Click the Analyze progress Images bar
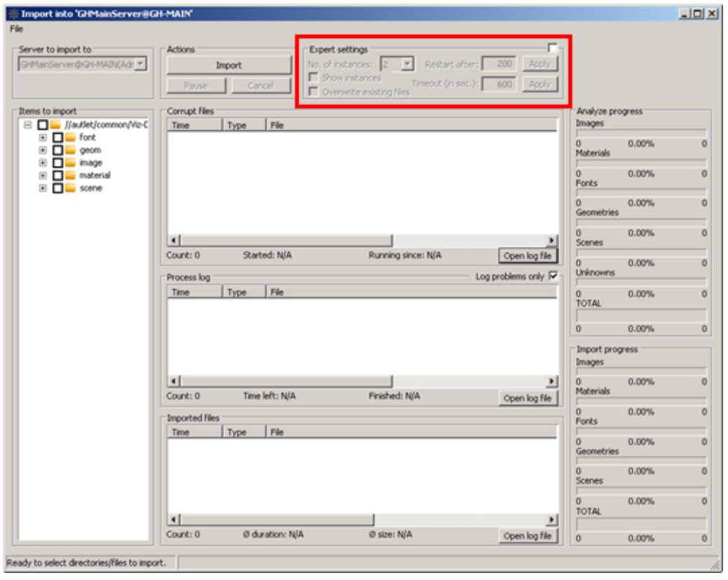This screenshot has height=580, width=728. coord(641,133)
